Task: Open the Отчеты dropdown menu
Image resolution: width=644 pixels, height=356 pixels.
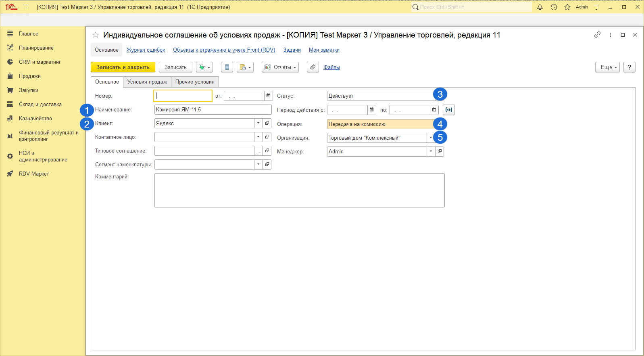Action: coord(280,67)
